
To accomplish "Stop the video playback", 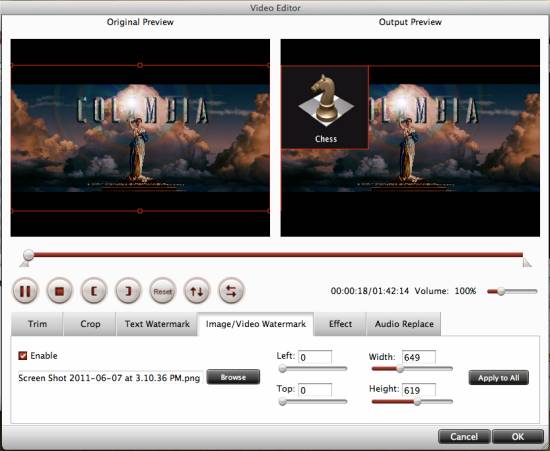I will (59, 291).
